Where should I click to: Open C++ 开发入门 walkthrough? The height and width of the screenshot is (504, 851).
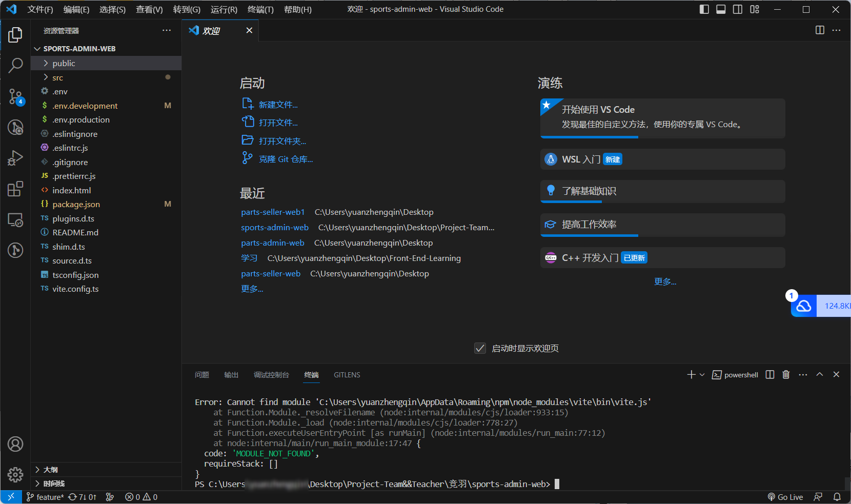click(x=662, y=257)
